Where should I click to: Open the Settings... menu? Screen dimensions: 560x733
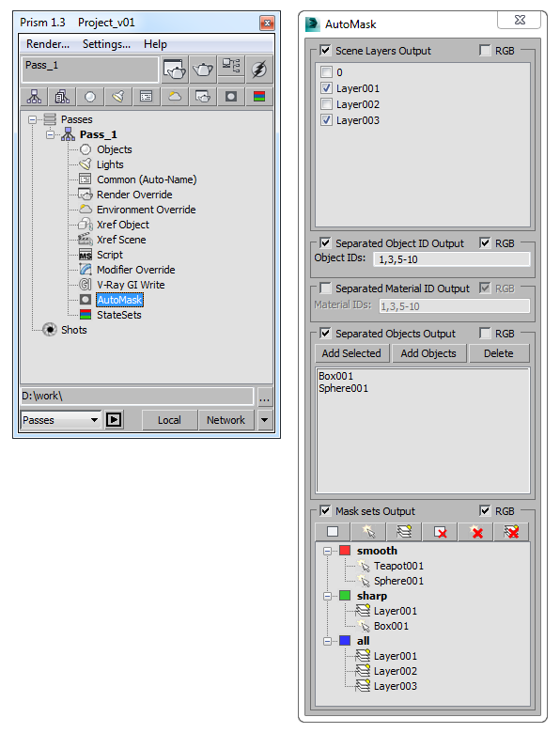point(106,44)
